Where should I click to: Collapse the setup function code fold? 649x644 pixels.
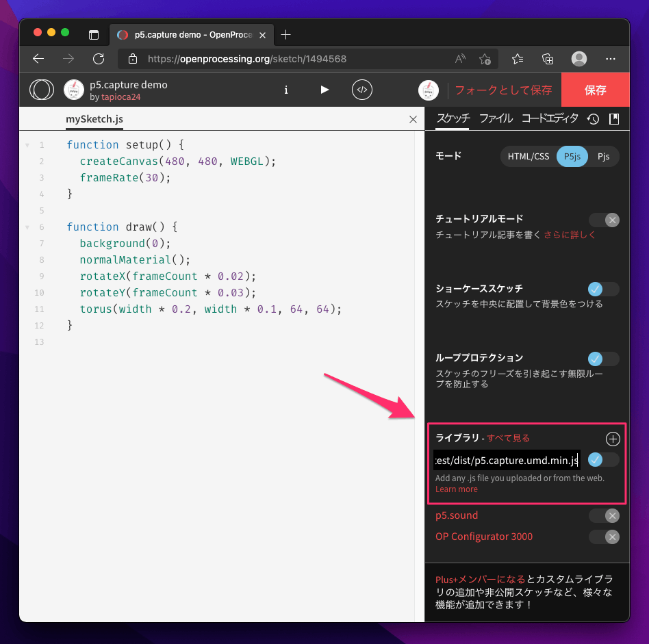pyautogui.click(x=27, y=144)
